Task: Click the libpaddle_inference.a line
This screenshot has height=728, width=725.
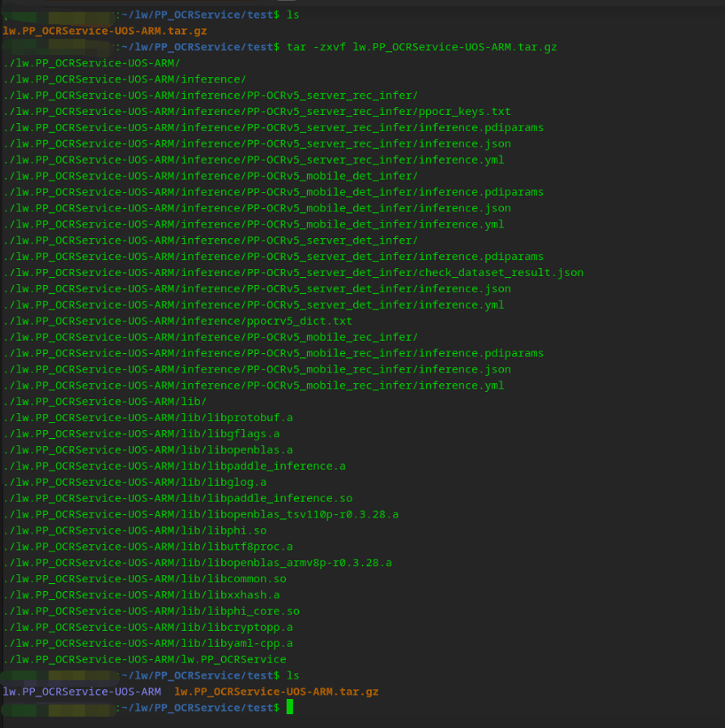Action: coord(174,466)
